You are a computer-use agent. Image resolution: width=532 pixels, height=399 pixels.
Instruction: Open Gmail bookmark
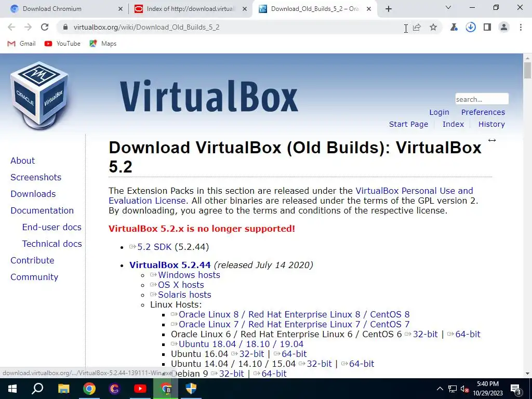[22, 44]
